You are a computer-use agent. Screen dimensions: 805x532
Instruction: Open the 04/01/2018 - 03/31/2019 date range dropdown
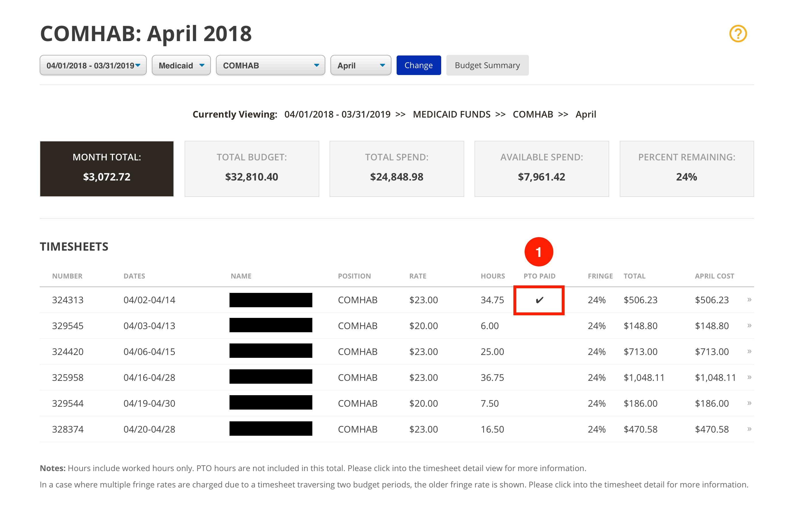click(x=93, y=65)
